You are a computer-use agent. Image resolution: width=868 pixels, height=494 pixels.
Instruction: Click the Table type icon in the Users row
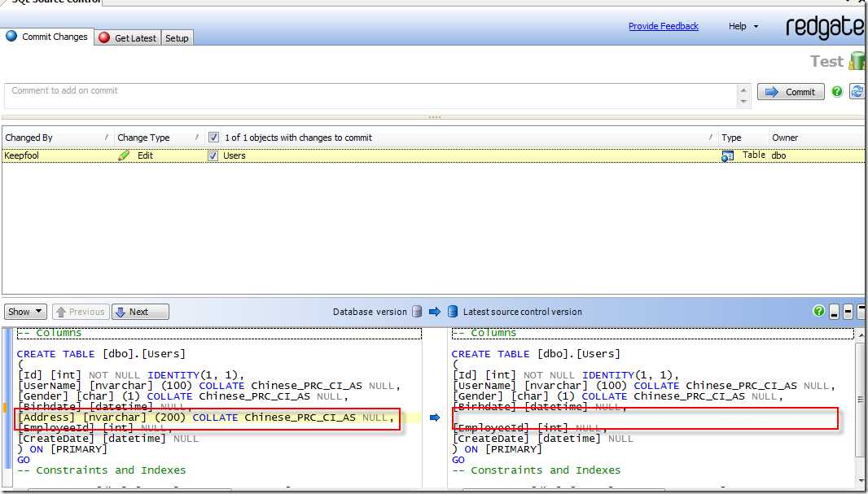coord(728,155)
